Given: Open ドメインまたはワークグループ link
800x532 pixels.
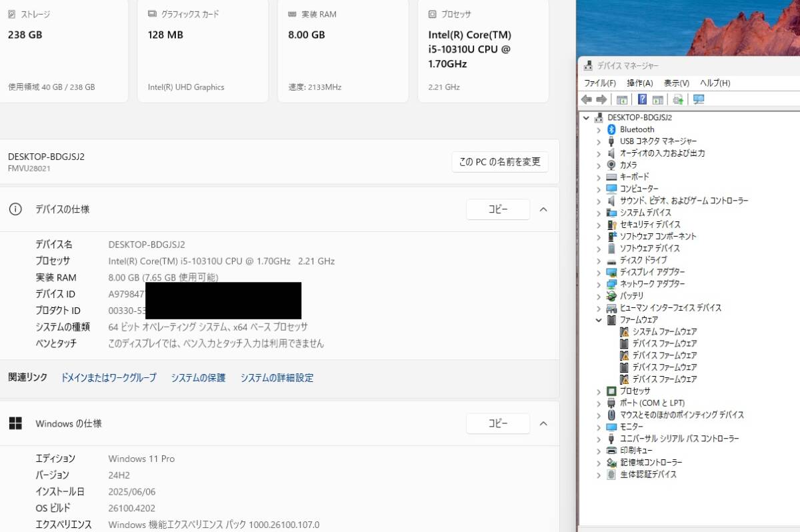Looking at the screenshot, I should [109, 378].
